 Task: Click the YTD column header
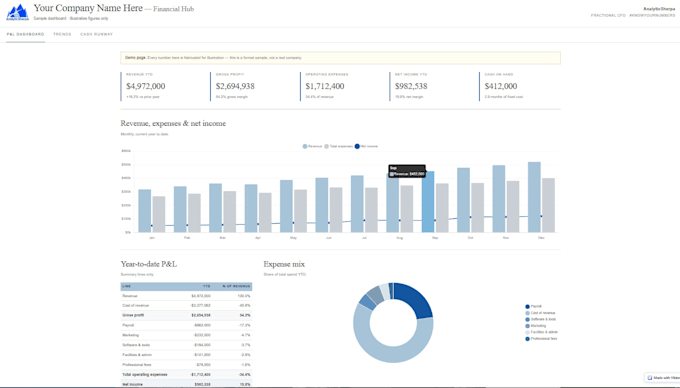click(206, 287)
